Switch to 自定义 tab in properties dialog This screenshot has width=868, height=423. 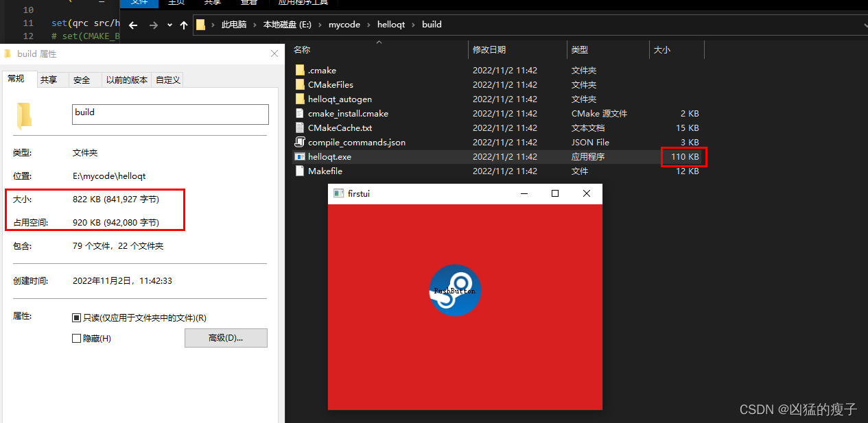[x=168, y=80]
